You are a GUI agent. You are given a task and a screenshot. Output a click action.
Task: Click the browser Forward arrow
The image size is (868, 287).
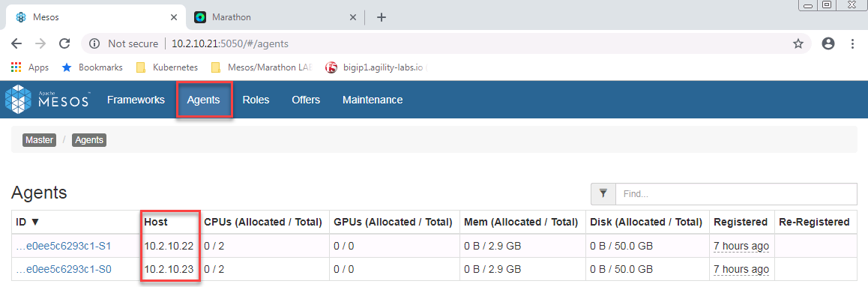click(x=40, y=43)
